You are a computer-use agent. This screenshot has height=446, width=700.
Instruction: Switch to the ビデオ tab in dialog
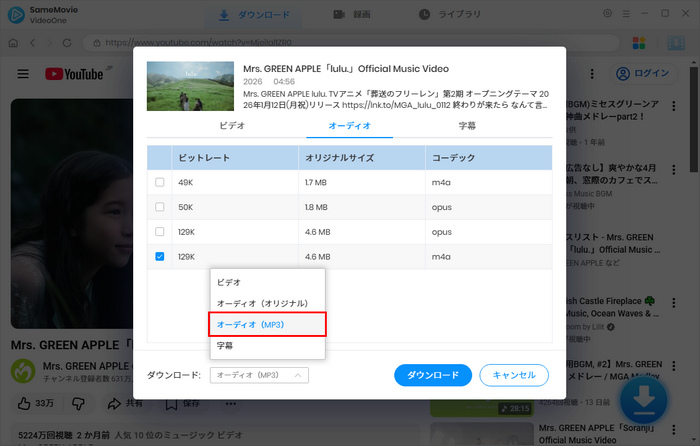232,126
